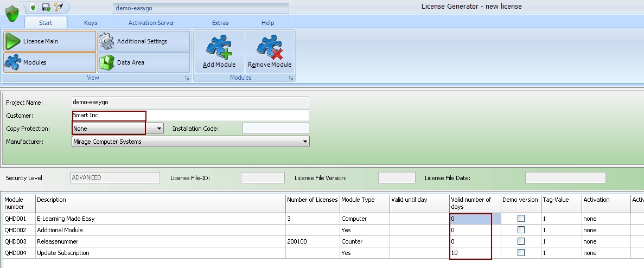Open Additional Settings

point(144,41)
